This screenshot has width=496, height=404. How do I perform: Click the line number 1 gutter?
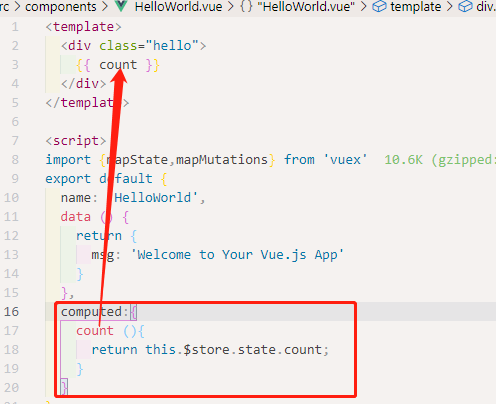[15, 27]
